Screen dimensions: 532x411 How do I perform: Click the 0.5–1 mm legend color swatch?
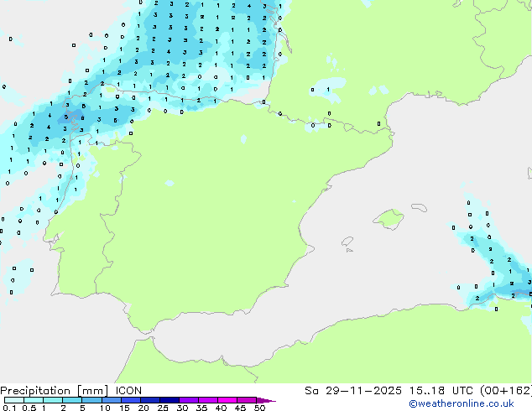34,400
